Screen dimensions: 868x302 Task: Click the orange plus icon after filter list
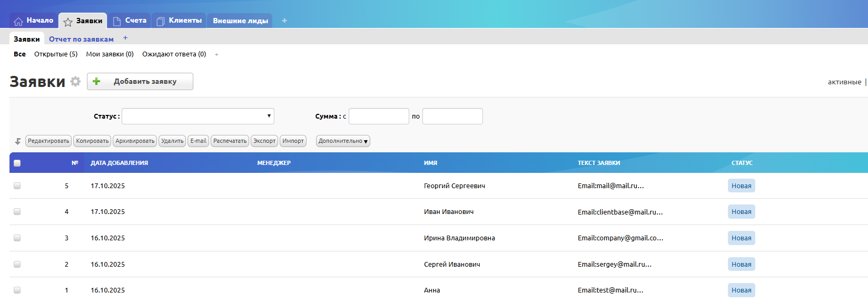[216, 55]
